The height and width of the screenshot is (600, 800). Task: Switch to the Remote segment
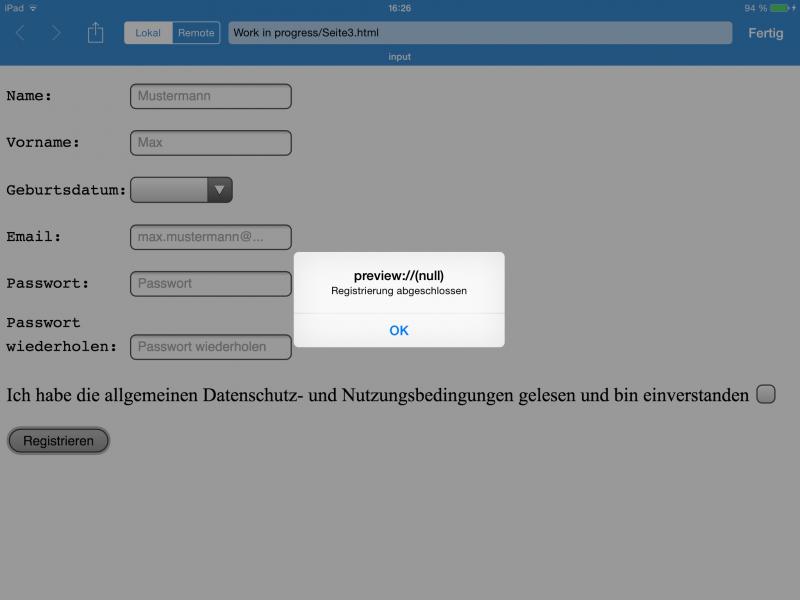(196, 33)
